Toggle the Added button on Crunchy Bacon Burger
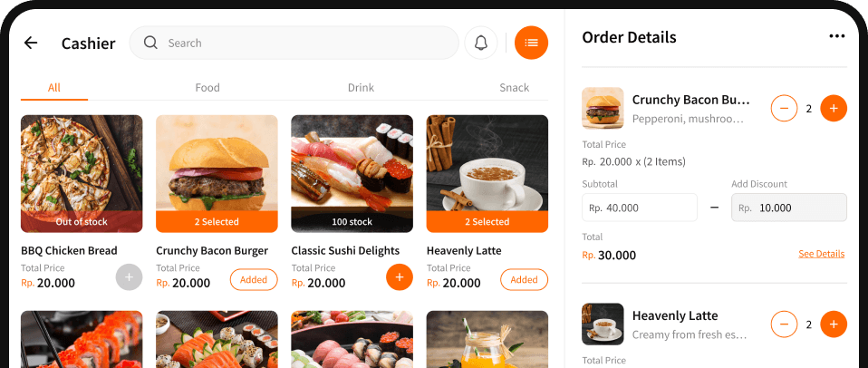Screen dimensions: 868x368 point(254,279)
